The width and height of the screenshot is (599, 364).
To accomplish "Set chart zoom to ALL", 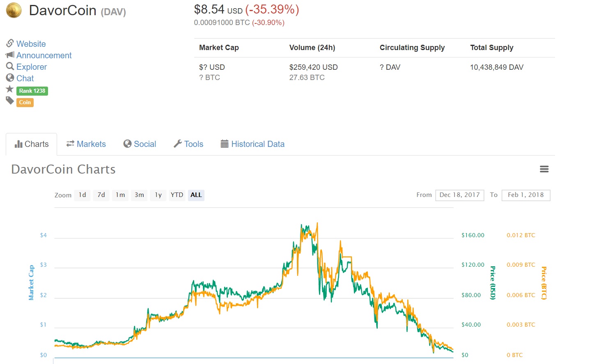I will (x=196, y=195).
